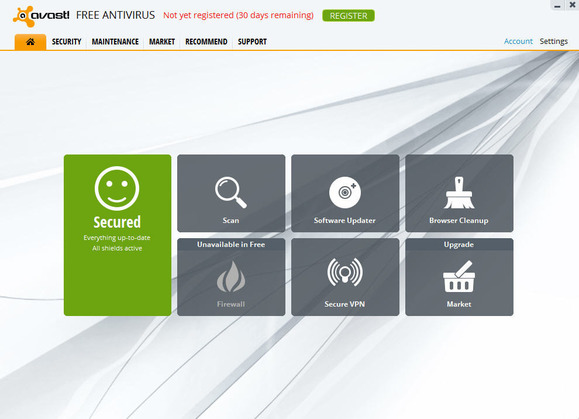579x419 pixels.
Task: Click the Firewall flame icon
Action: 231,277
